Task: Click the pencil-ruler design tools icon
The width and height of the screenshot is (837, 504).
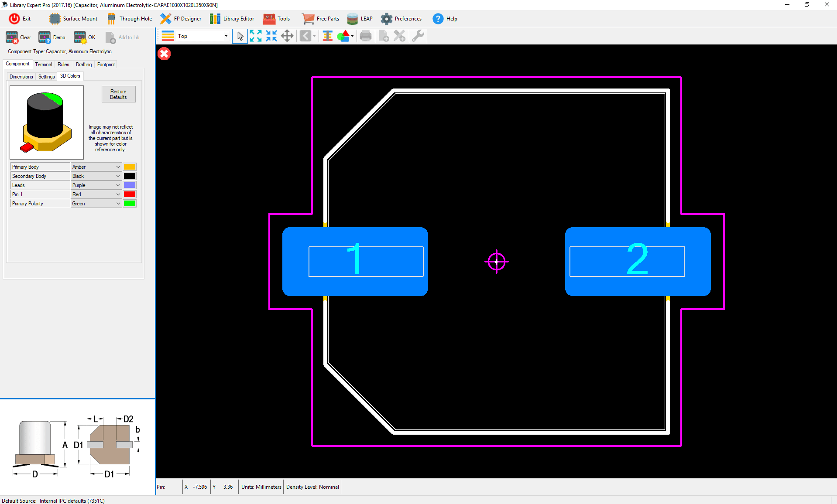Action: click(x=399, y=36)
